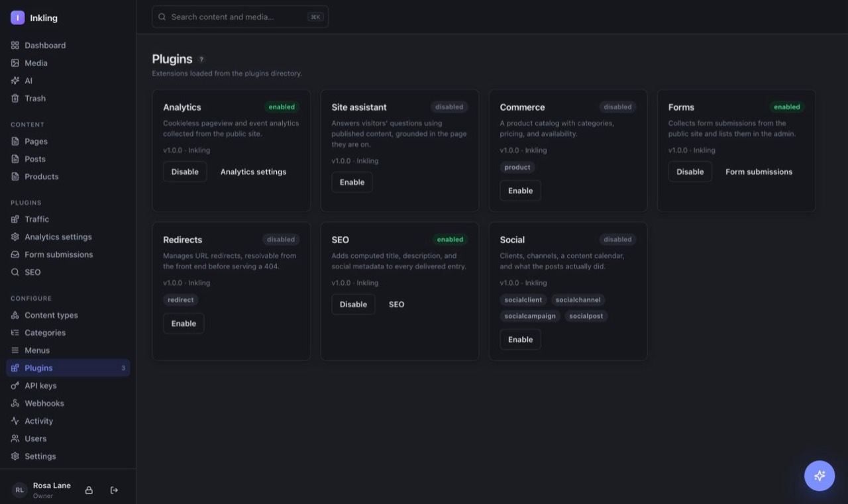Click the ⌘K shortcut badge in search
The width and height of the screenshot is (848, 504).
coord(315,17)
